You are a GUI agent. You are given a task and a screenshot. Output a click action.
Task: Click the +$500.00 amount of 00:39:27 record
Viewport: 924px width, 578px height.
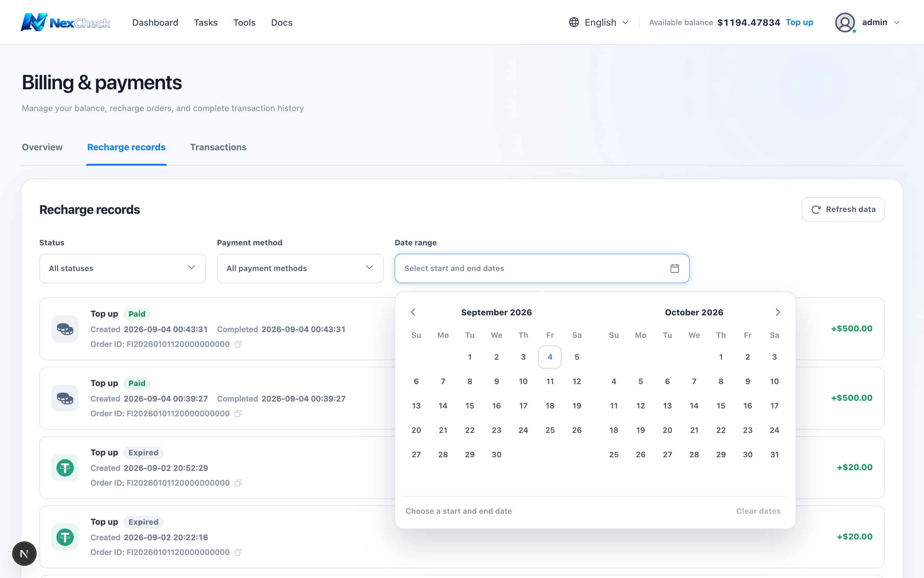(851, 398)
